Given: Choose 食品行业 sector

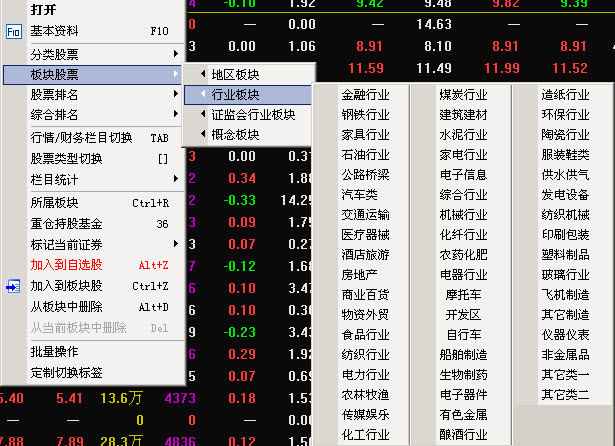Looking at the screenshot, I should point(365,335).
